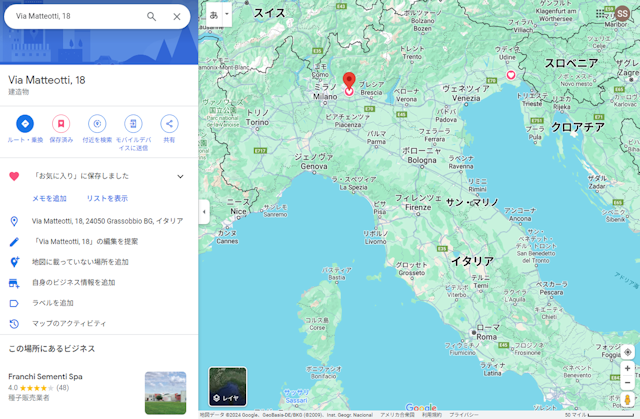This screenshot has width=640, height=419.
Task: Open directions with the blue route icon
Action: coord(25,124)
